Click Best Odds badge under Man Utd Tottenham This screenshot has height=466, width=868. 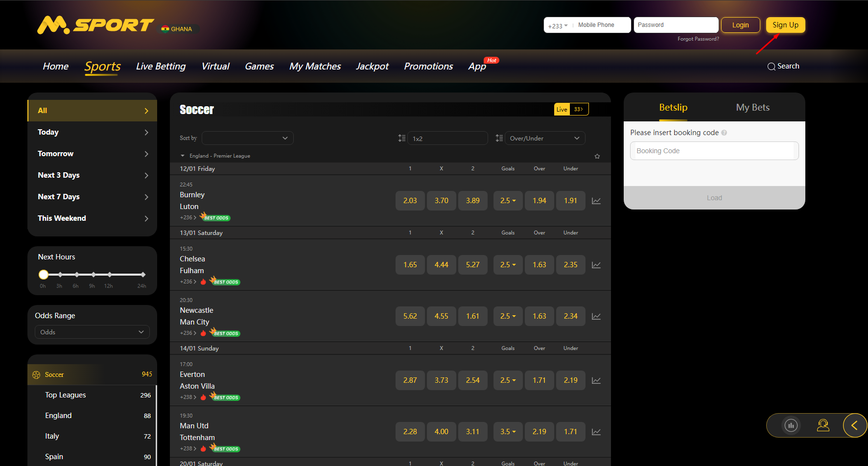click(x=225, y=448)
